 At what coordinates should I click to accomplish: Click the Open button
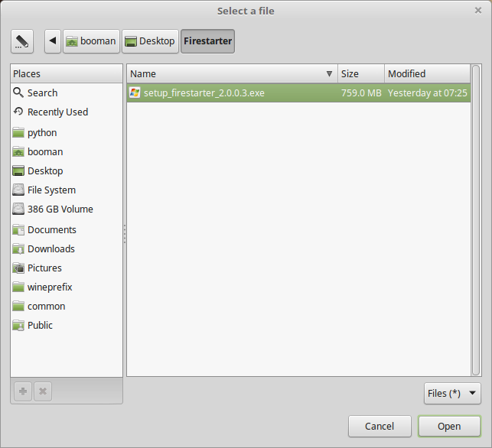coord(449,426)
